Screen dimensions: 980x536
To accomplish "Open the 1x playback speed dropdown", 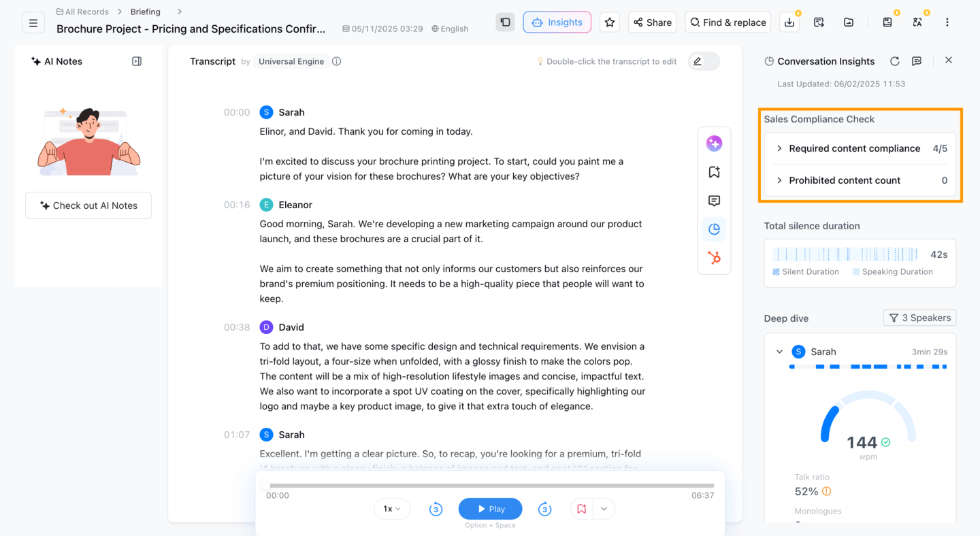I will tap(392, 509).
